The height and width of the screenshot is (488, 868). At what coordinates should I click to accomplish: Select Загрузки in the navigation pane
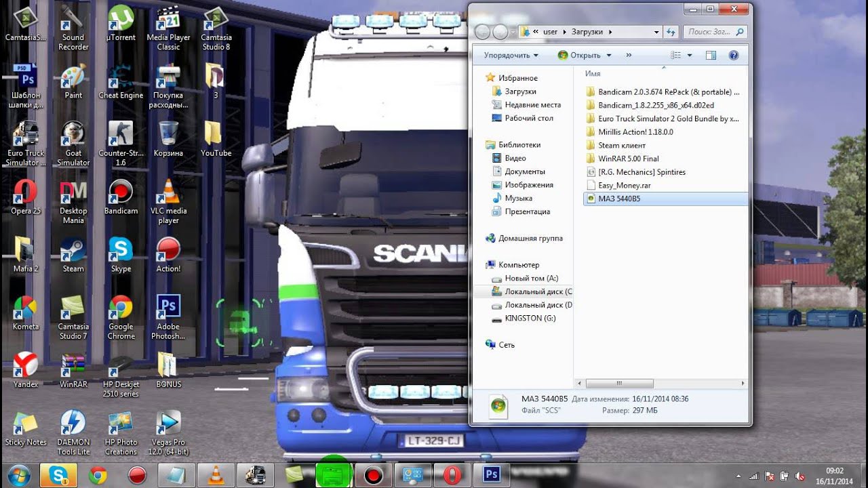tap(520, 91)
